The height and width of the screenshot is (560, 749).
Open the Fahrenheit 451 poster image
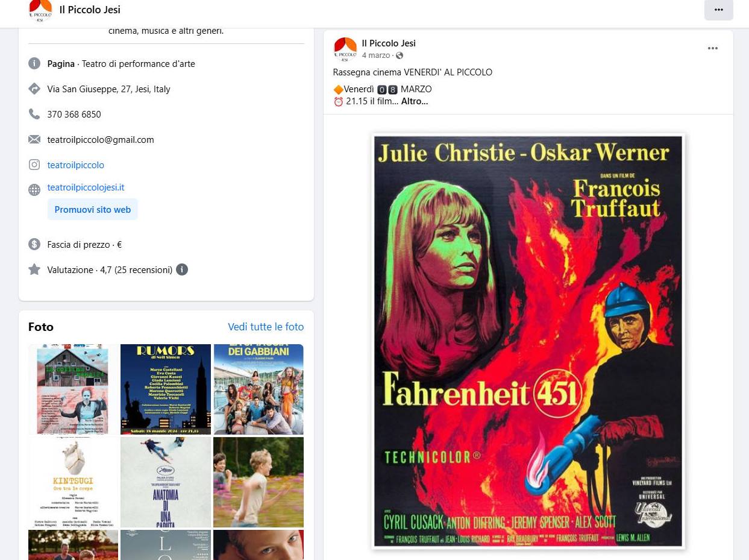(528, 341)
